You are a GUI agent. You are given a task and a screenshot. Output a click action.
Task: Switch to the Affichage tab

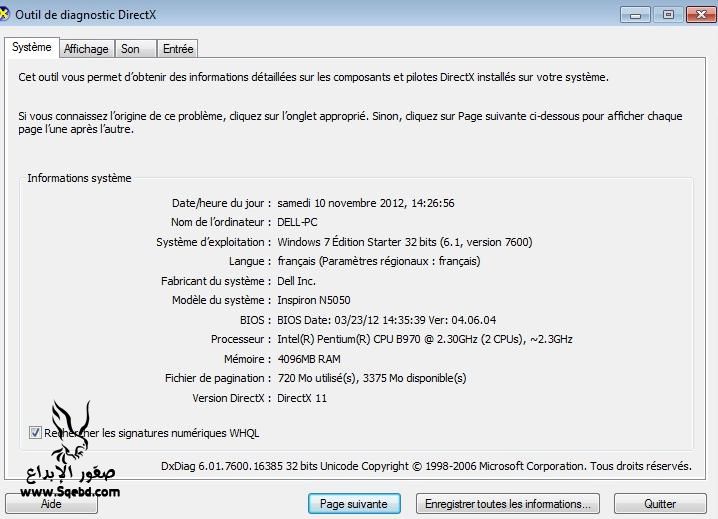[x=86, y=49]
